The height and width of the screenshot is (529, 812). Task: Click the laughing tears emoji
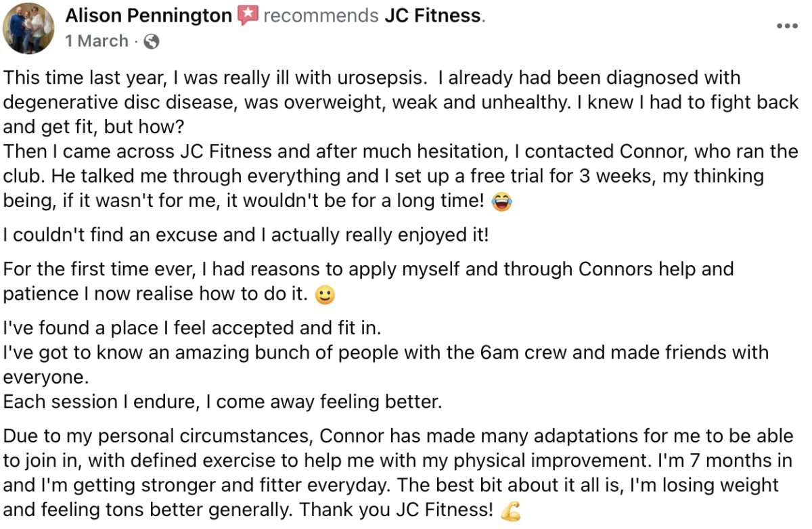pyautogui.click(x=502, y=202)
